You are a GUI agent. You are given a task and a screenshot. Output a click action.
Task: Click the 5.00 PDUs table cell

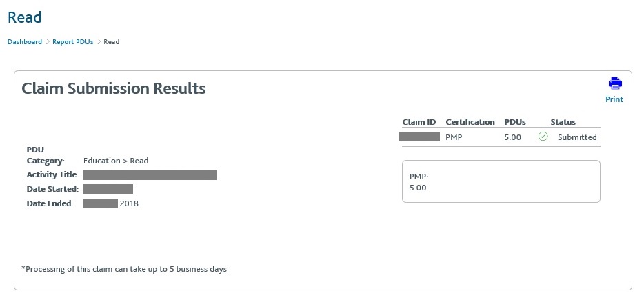click(x=512, y=137)
